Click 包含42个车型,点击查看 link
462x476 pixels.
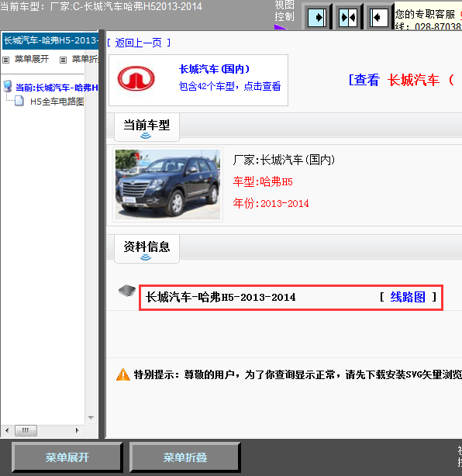point(229,86)
